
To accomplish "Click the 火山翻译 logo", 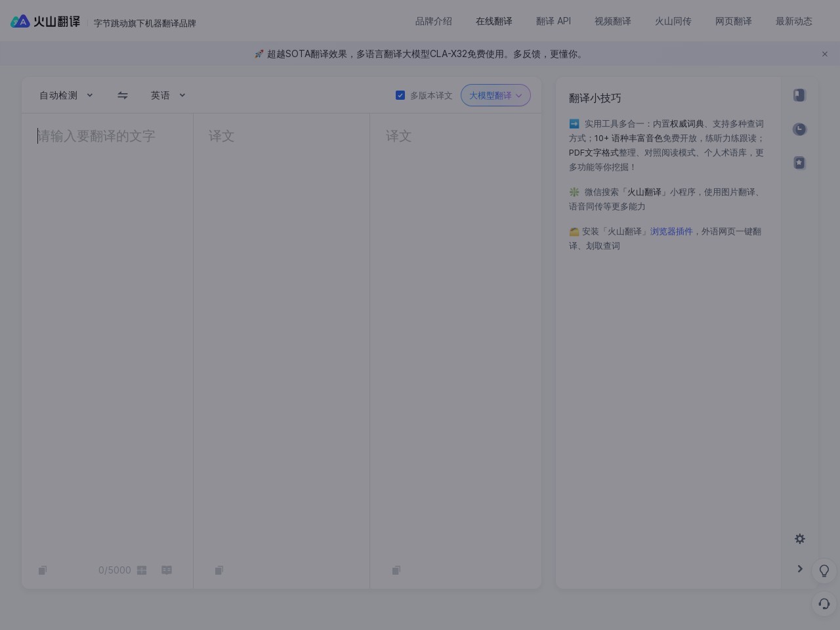I will (45, 22).
